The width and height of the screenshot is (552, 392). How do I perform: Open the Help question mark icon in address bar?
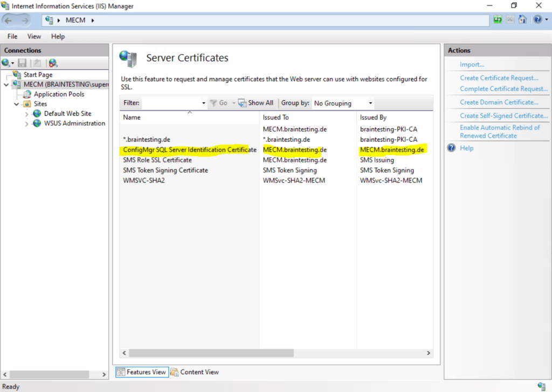tap(537, 20)
